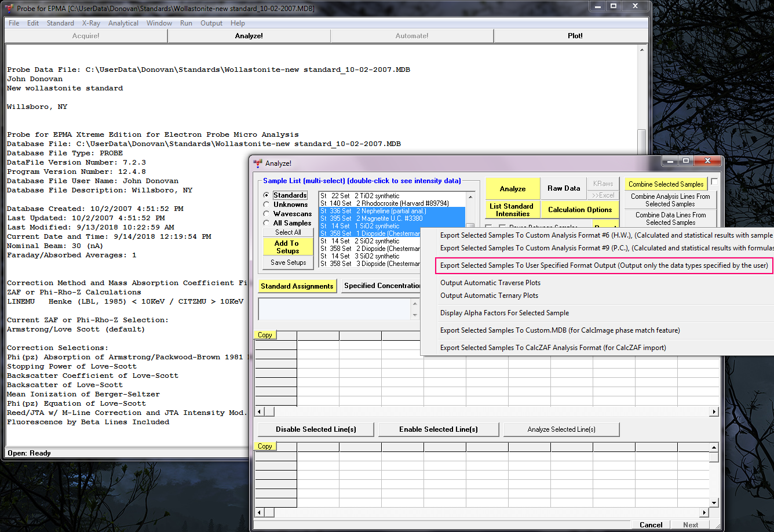Screen dimensions: 774x532
Task: Click the Probe for EPMA title bar icon
Action: [9, 8]
